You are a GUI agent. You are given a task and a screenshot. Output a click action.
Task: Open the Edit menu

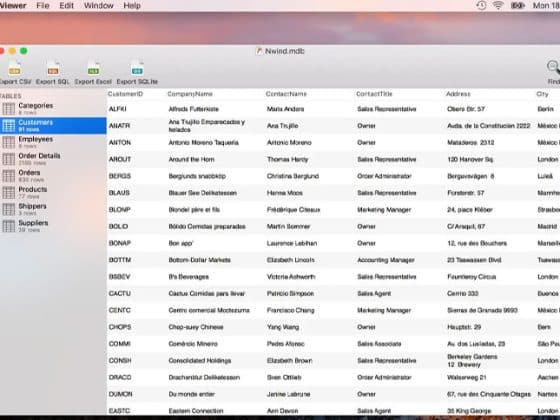(x=66, y=5)
